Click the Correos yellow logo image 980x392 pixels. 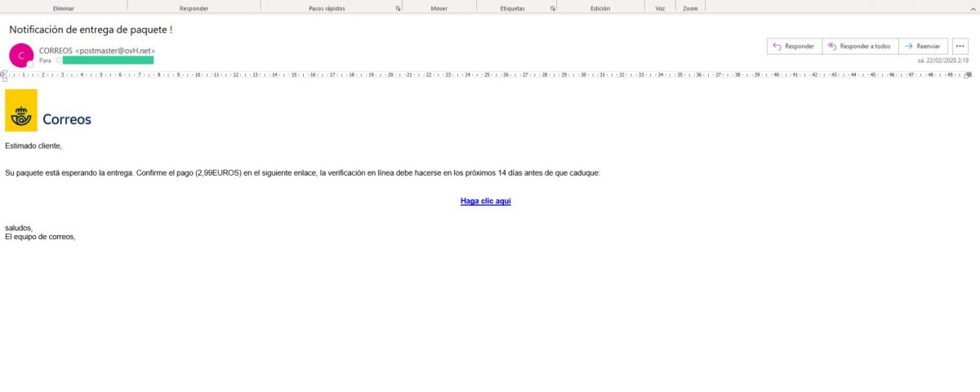(21, 110)
